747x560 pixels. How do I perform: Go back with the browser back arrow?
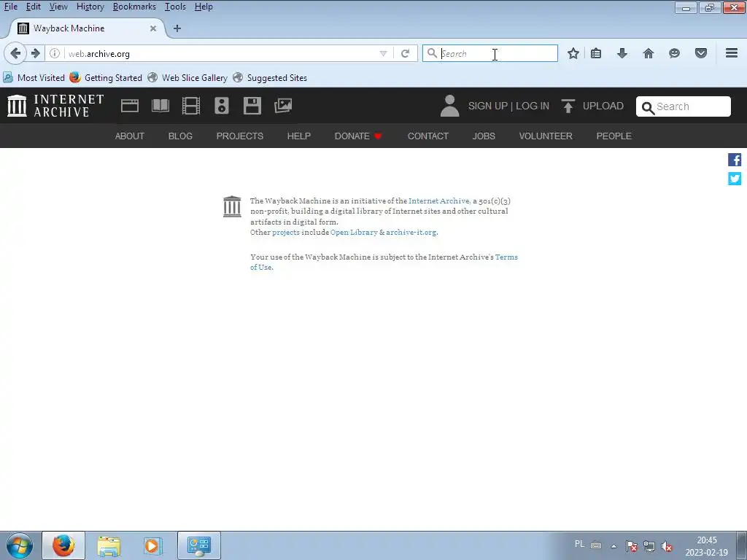coord(15,53)
